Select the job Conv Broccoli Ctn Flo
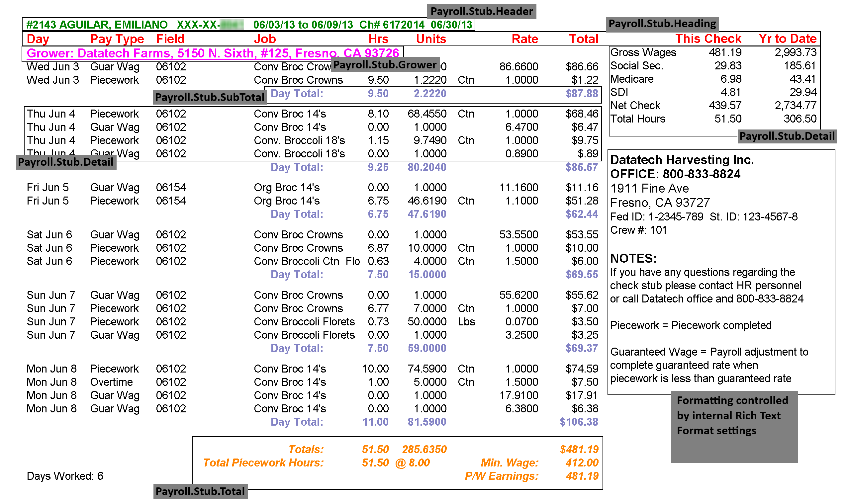 coord(307,261)
